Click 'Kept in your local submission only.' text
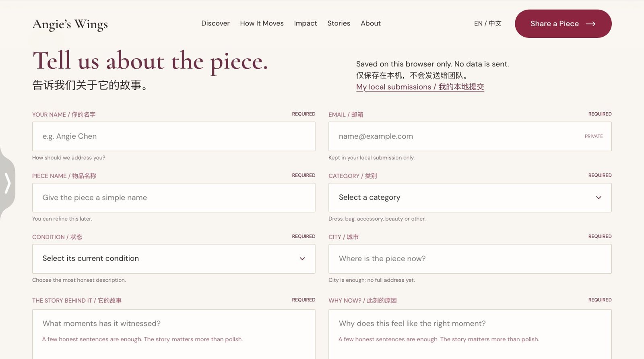This screenshot has width=644, height=359. pyautogui.click(x=372, y=158)
